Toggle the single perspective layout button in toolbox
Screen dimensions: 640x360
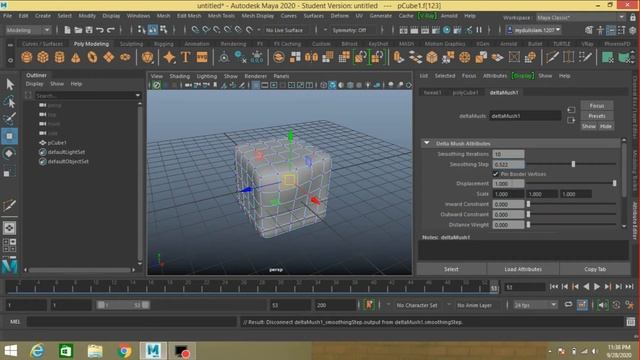(x=9, y=228)
